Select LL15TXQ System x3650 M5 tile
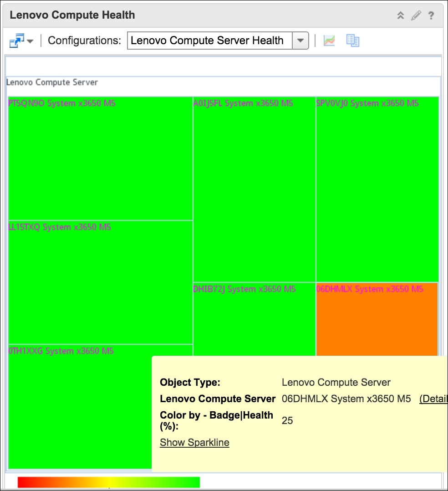448x491 pixels. 100,282
